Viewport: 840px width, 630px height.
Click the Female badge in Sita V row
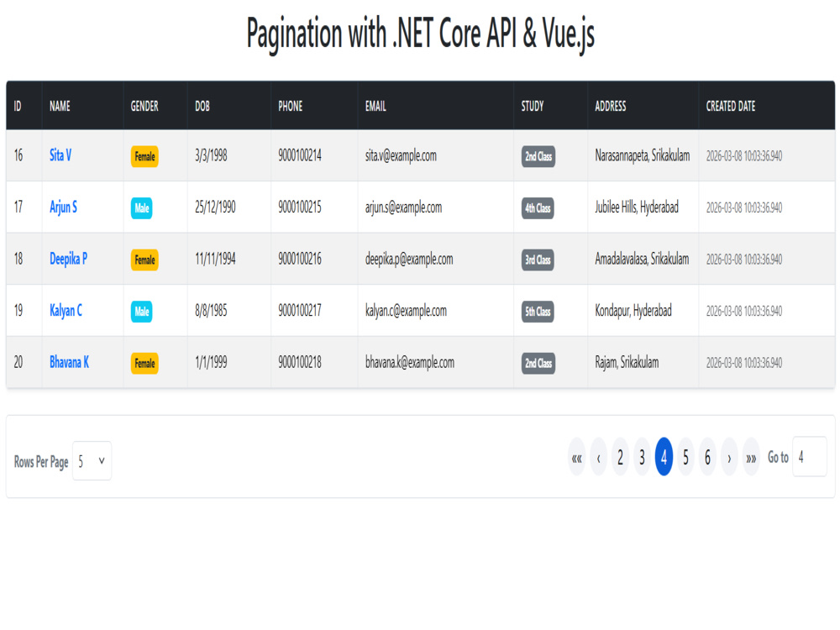(x=144, y=156)
